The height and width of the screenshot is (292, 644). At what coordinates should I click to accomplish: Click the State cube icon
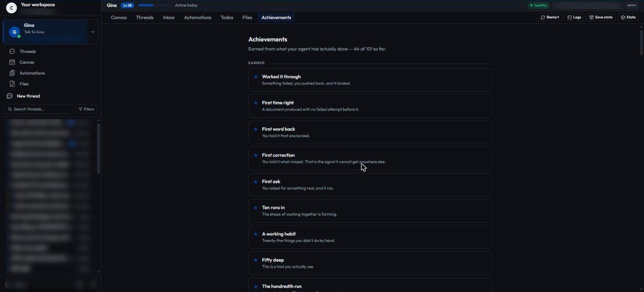623,17
